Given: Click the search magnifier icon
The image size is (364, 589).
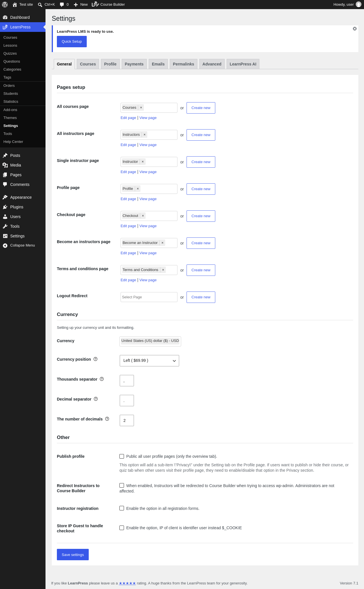Looking at the screenshot, I should point(40,5).
